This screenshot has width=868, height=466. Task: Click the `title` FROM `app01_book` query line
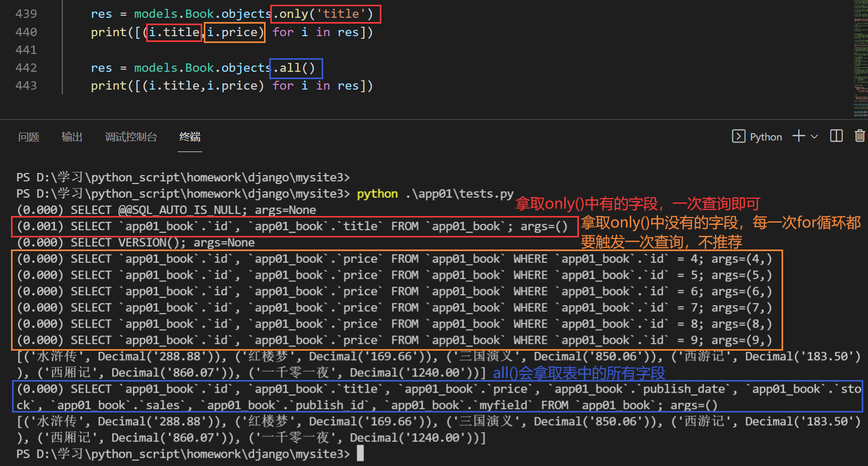pos(292,226)
